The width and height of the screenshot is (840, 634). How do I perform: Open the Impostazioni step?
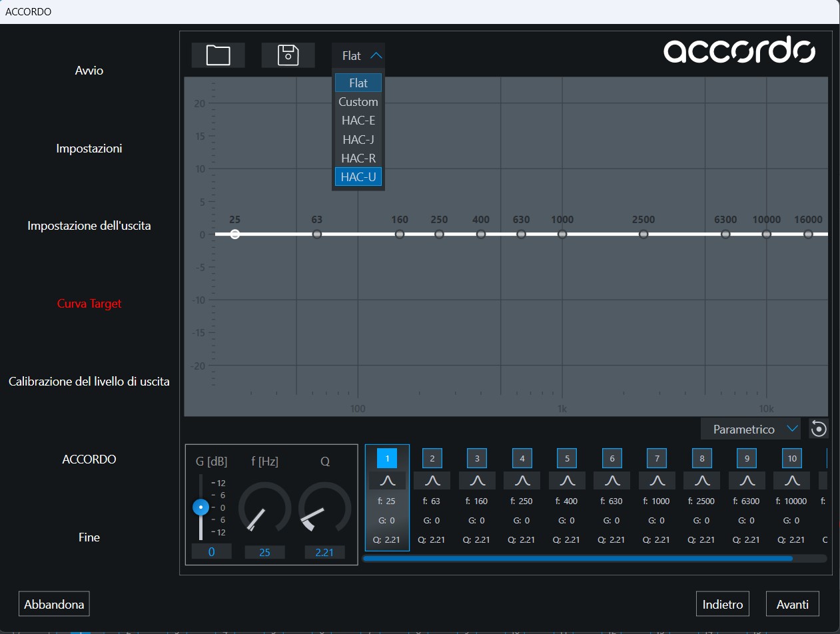(x=89, y=149)
